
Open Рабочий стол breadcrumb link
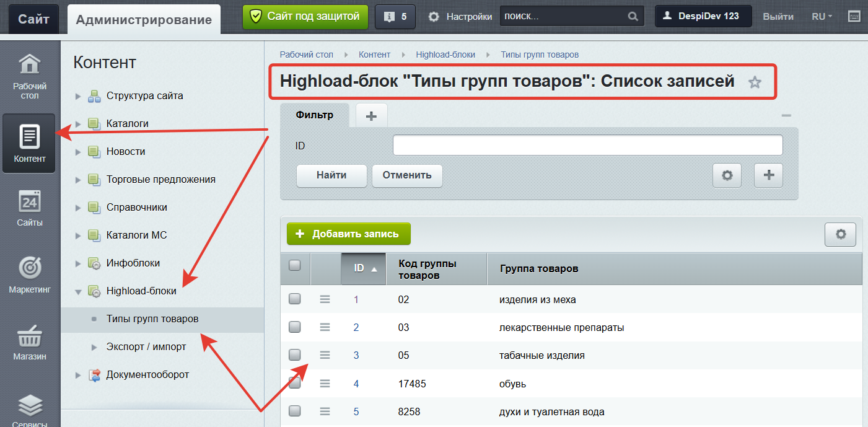307,55
